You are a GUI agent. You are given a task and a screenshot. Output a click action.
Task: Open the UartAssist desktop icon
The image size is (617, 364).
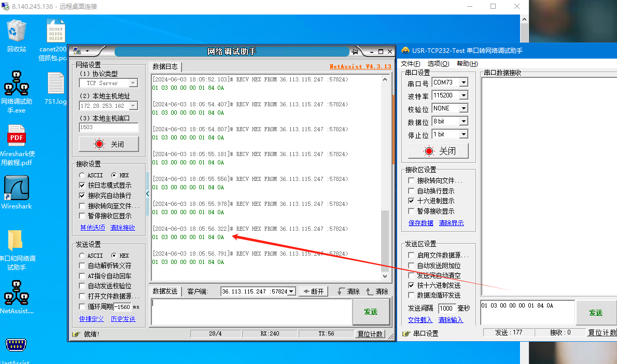click(x=16, y=350)
